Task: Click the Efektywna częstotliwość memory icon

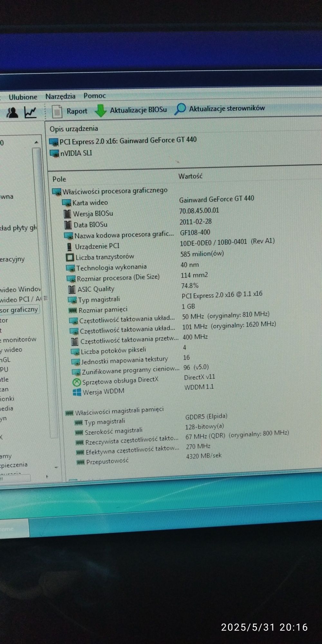Action: tap(80, 452)
